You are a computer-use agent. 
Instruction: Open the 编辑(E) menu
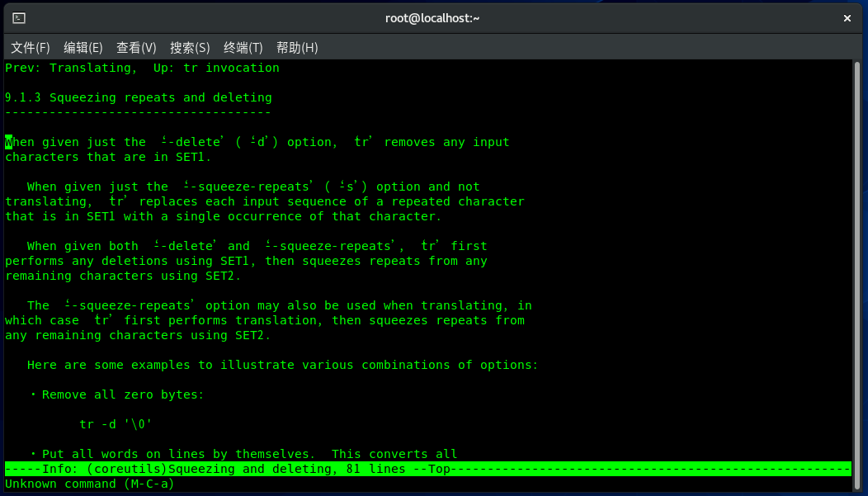tap(83, 48)
